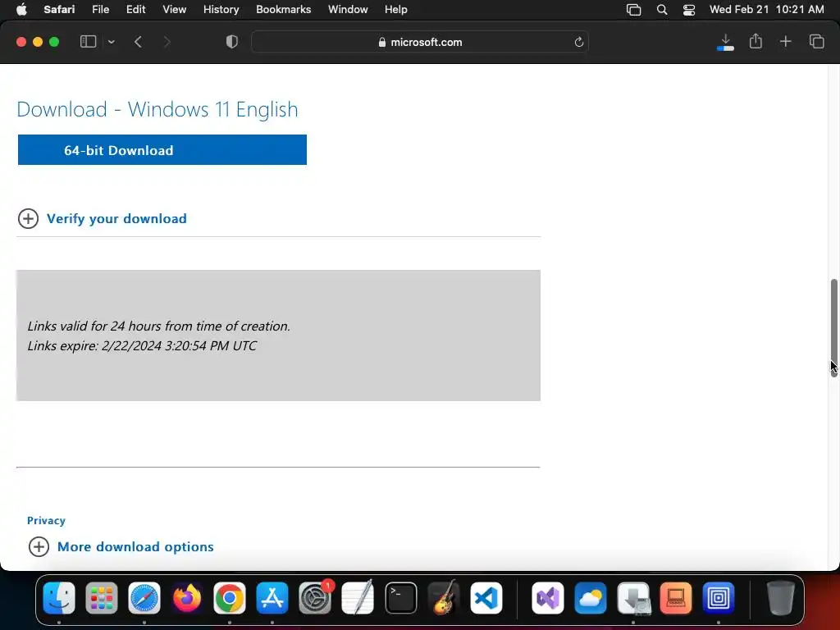The image size is (840, 630).
Task: Expand More download options
Action: [x=135, y=546]
